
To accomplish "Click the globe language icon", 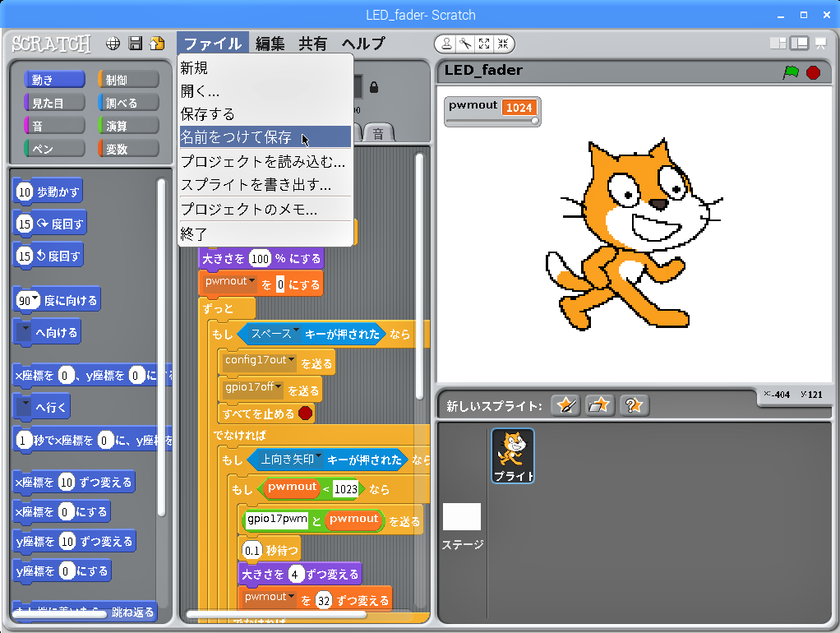I will click(113, 44).
